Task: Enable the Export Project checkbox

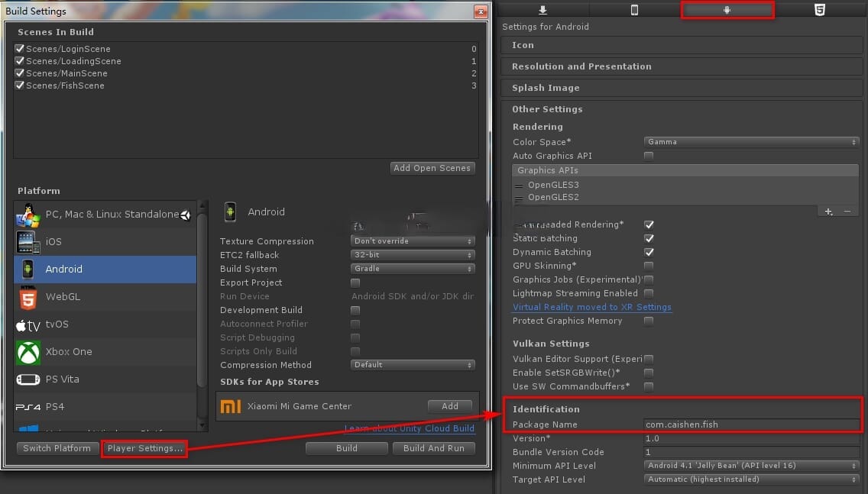Action: (x=355, y=283)
